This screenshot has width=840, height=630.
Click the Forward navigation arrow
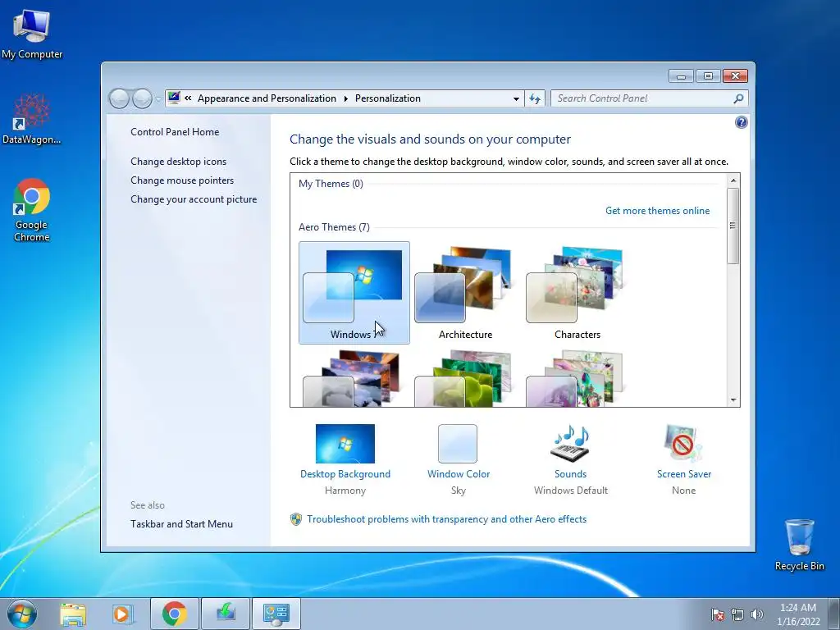pyautogui.click(x=142, y=98)
